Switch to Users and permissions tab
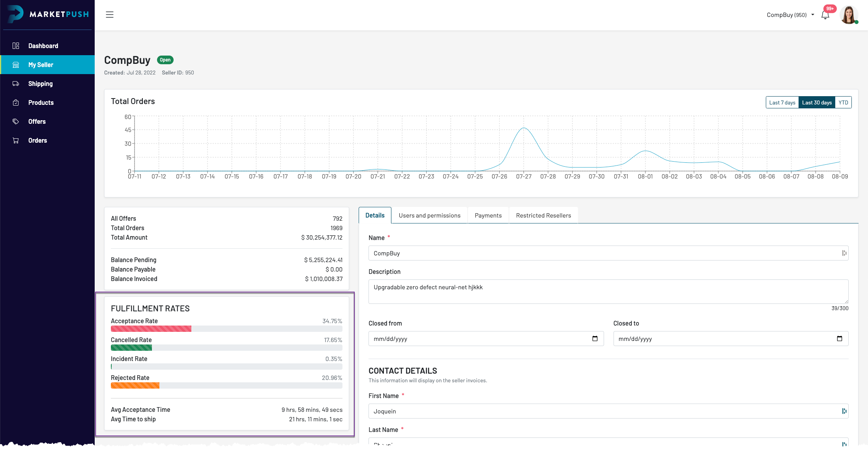The image size is (868, 456). coord(429,216)
